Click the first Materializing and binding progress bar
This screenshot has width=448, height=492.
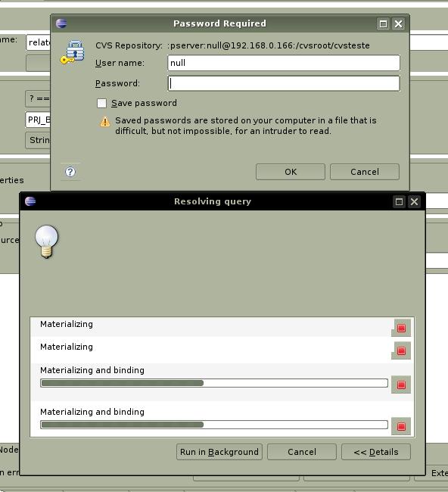point(214,383)
